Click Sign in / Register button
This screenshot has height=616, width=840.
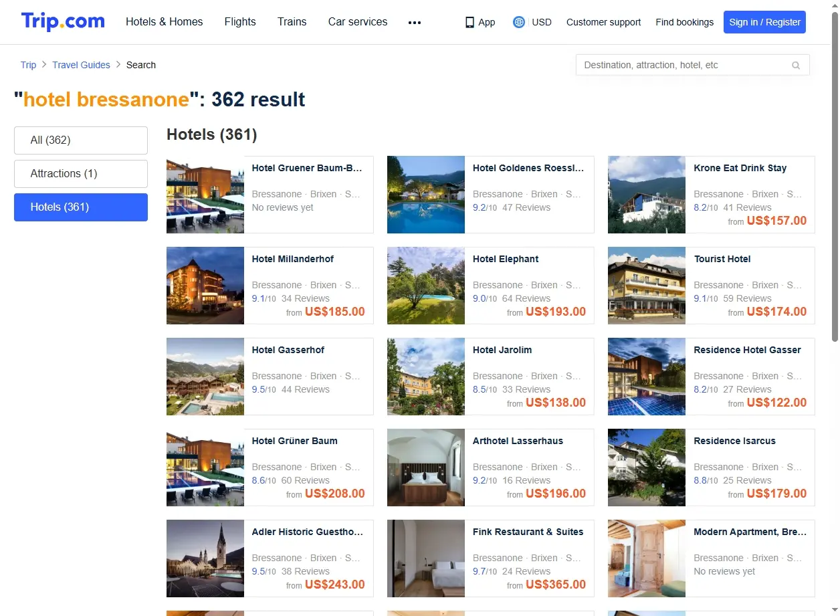[764, 22]
